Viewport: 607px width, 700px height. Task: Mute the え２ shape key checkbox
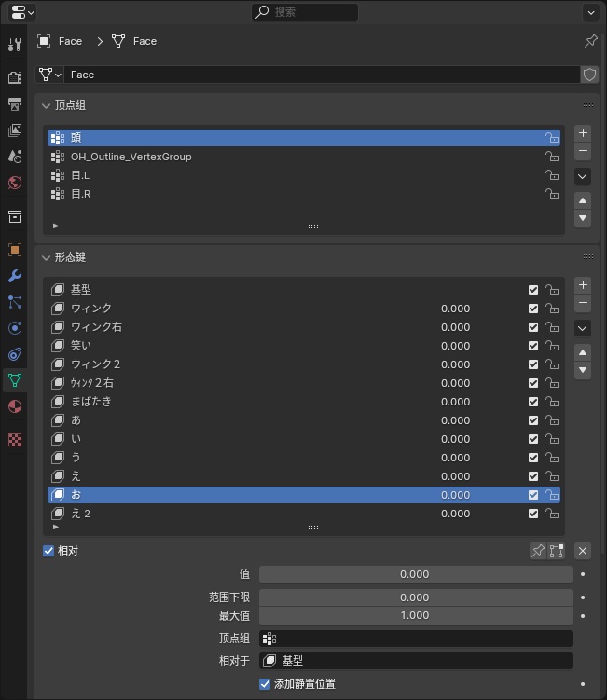(x=533, y=514)
